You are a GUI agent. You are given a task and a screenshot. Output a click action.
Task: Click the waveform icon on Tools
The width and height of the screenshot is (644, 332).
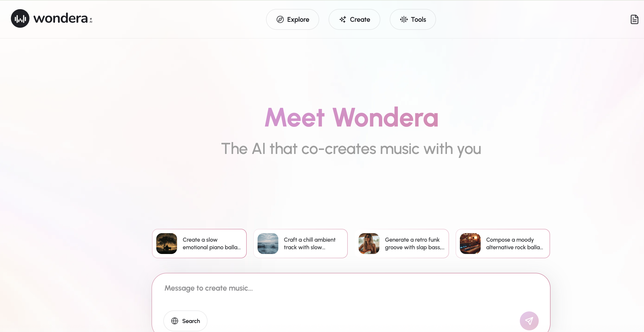(404, 20)
